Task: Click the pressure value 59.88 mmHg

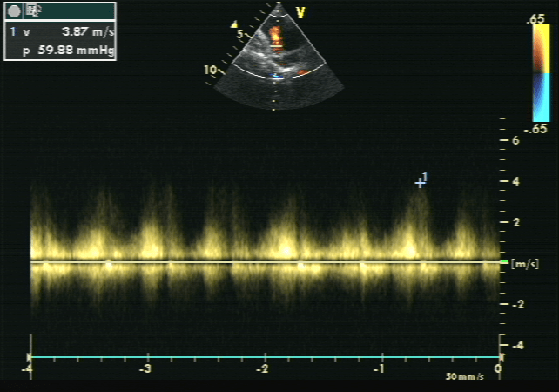Action: point(77,50)
